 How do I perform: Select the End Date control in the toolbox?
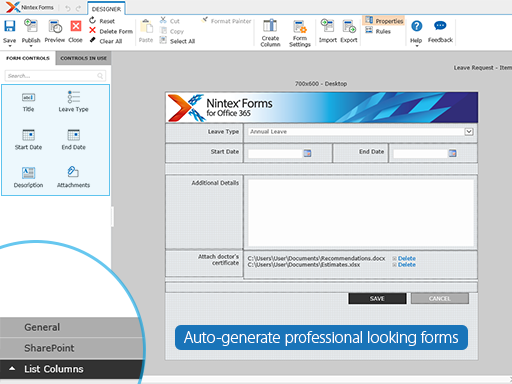tap(73, 140)
